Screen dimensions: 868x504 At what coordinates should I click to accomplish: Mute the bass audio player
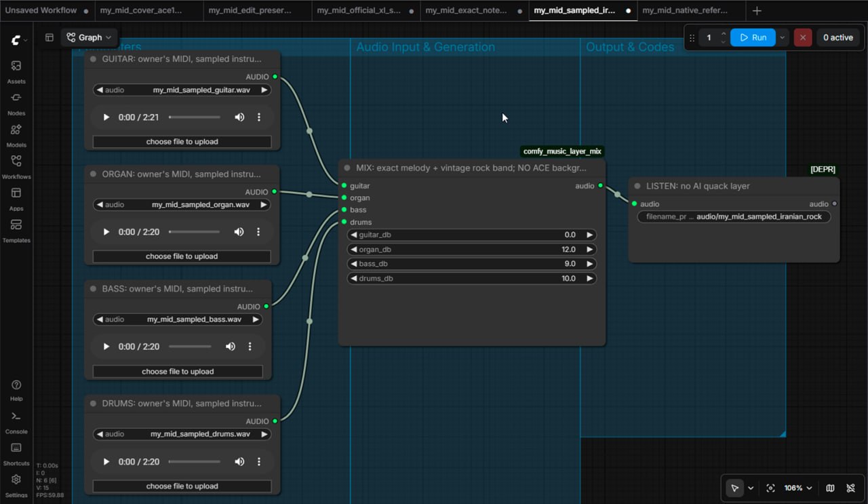pyautogui.click(x=231, y=347)
